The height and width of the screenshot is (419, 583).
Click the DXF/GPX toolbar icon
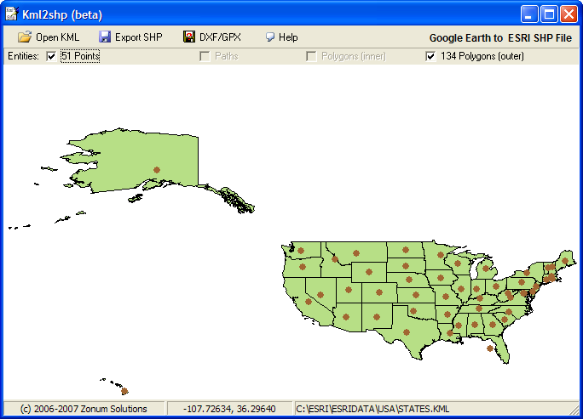point(189,37)
